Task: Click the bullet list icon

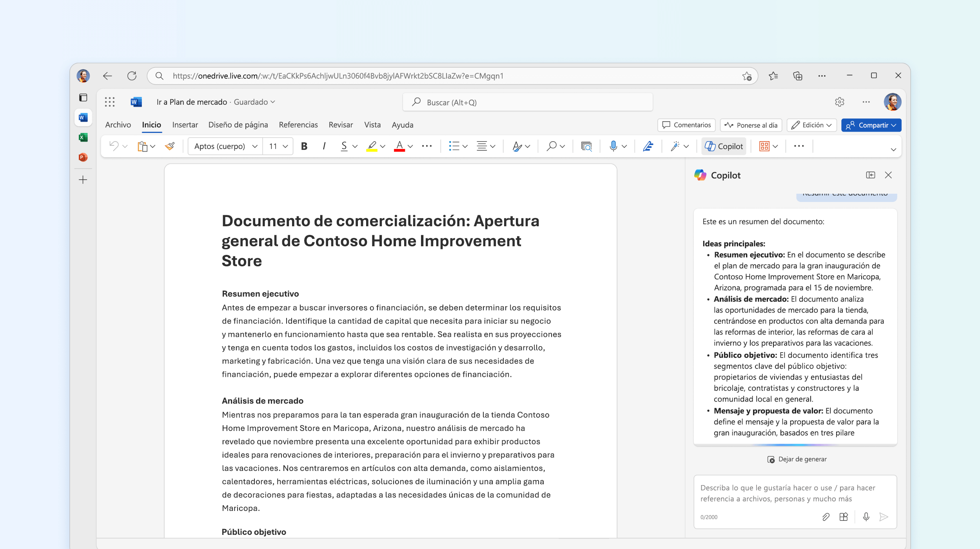Action: [x=454, y=146]
